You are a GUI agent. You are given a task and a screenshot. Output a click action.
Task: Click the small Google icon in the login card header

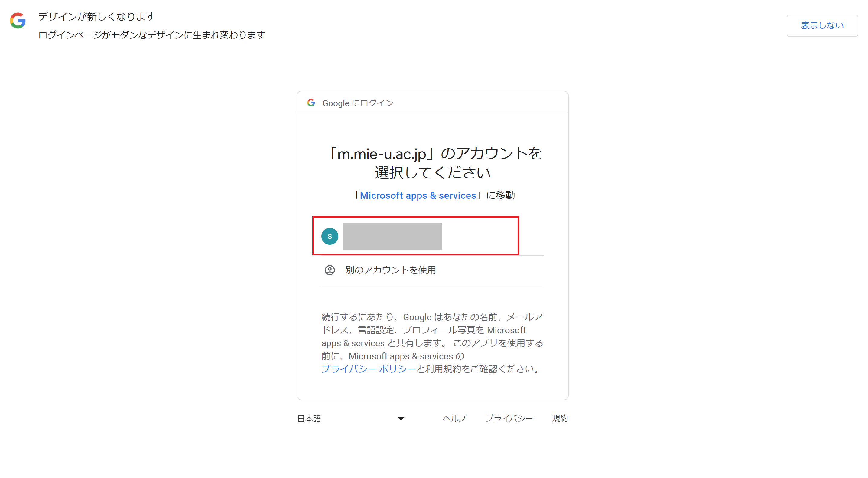tap(311, 103)
